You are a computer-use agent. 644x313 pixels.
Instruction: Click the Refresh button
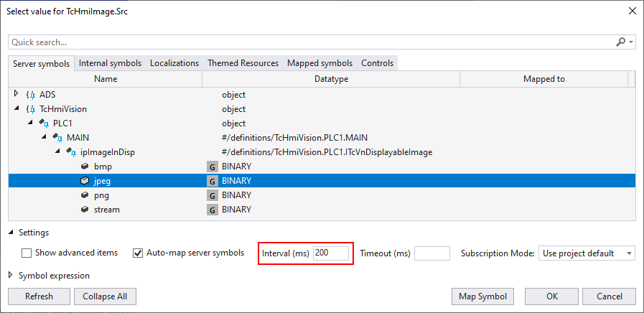click(x=39, y=296)
